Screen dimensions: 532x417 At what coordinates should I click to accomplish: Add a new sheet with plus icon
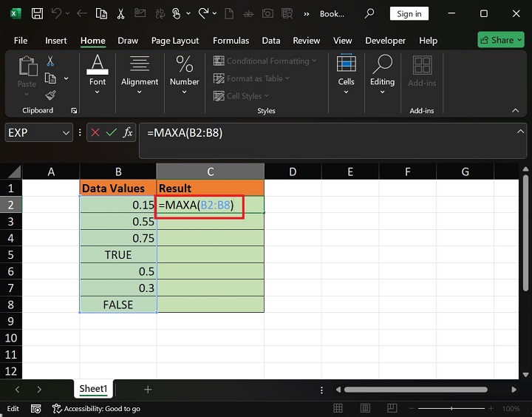click(x=148, y=389)
